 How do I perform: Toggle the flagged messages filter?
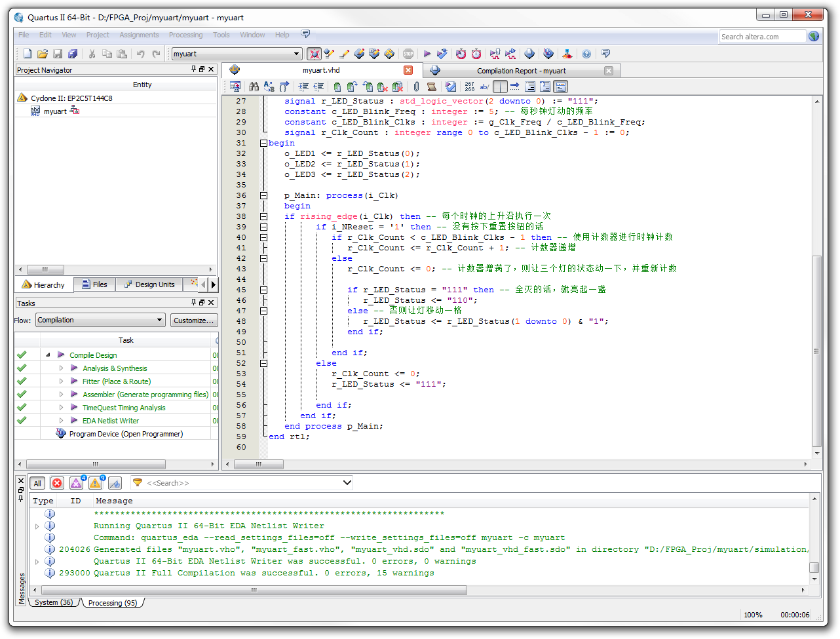coord(115,484)
